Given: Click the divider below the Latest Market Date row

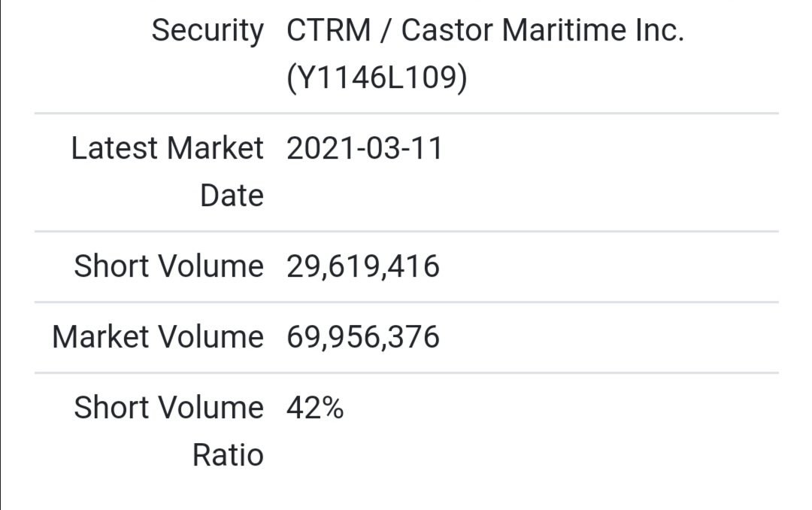Looking at the screenshot, I should 406,232.
